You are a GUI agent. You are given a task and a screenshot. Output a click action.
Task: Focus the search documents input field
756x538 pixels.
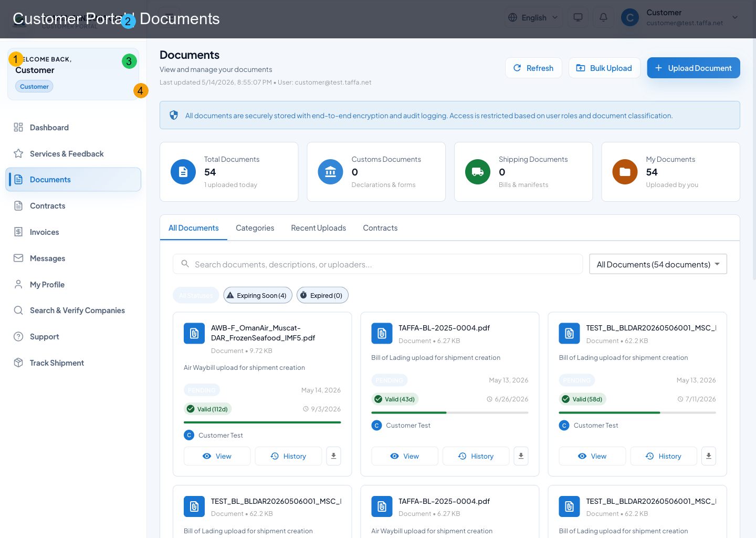378,264
